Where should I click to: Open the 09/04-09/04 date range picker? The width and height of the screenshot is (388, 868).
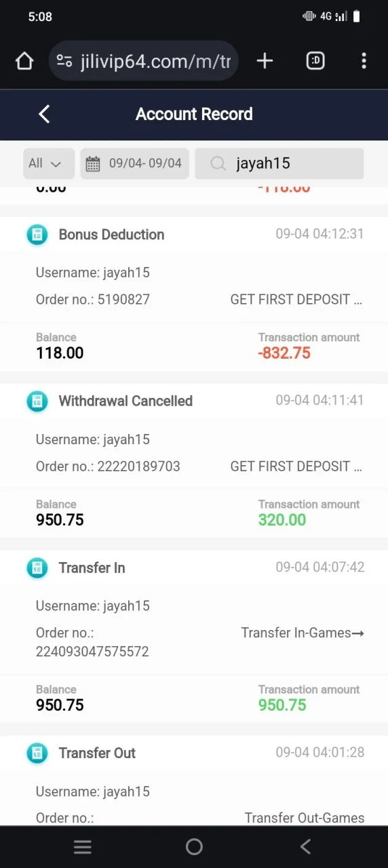point(134,163)
